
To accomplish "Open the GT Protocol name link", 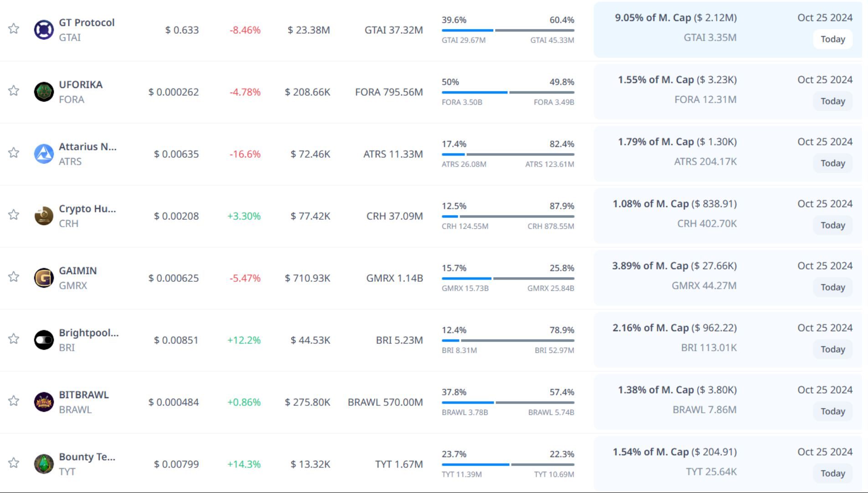I will coord(87,23).
